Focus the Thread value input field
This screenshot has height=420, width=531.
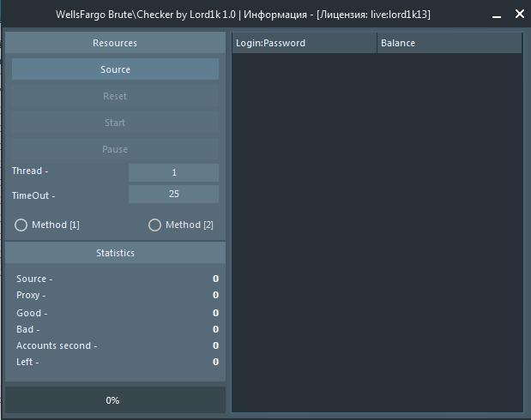(174, 172)
